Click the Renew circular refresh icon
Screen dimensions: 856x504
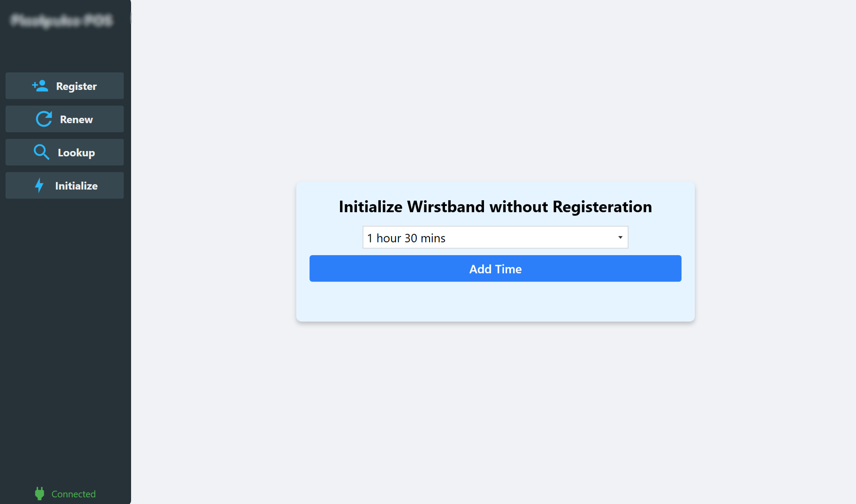pos(43,119)
